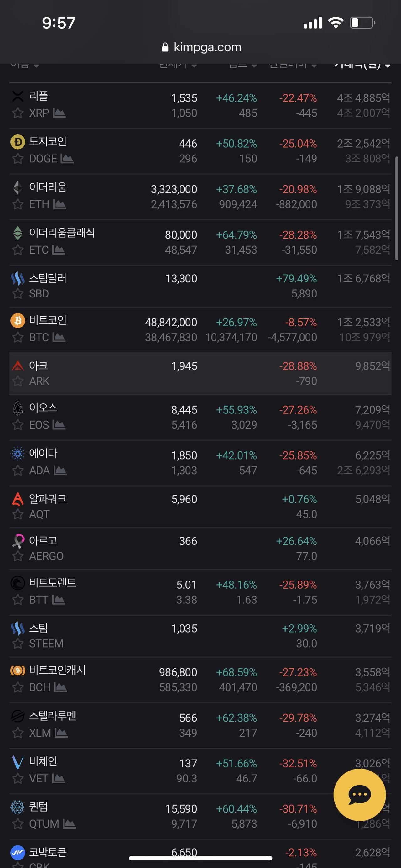Image resolution: width=401 pixels, height=868 pixels.
Task: Tap the ADA chart icon
Action: 60,471
